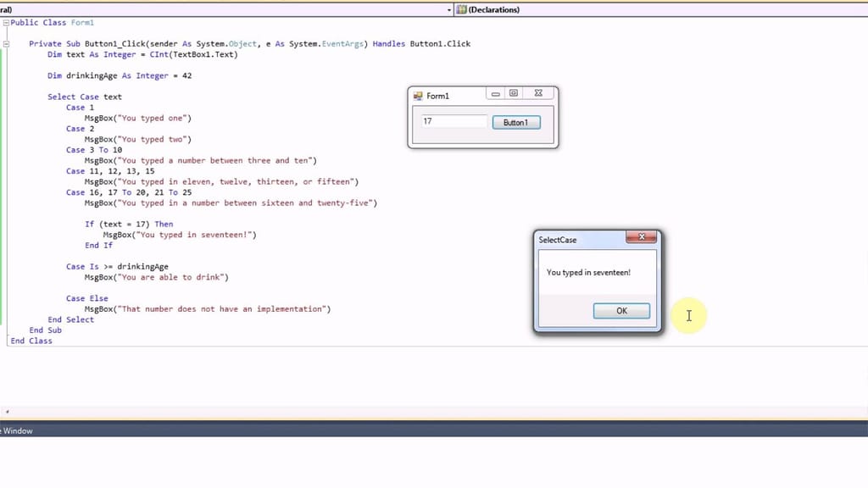The width and height of the screenshot is (868, 488).
Task: Minimize the running Form1 window
Action: 495,93
